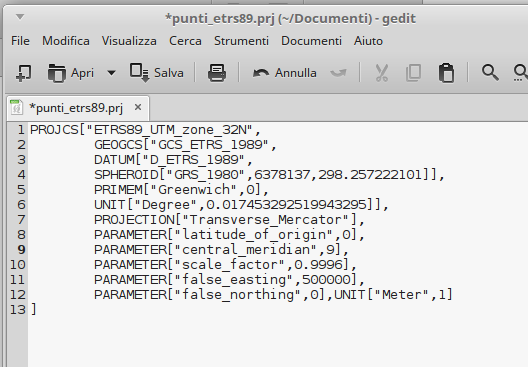528x367 pixels.
Task: Click line number 9 in gutter
Action: [x=21, y=250]
